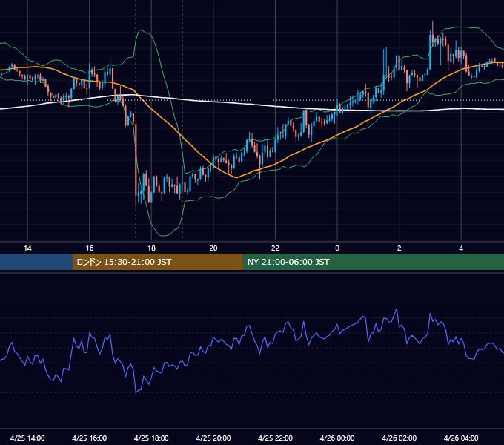Click the 4/26 02:00 time label
Viewport: 504px width, 445px height.
coord(399,438)
